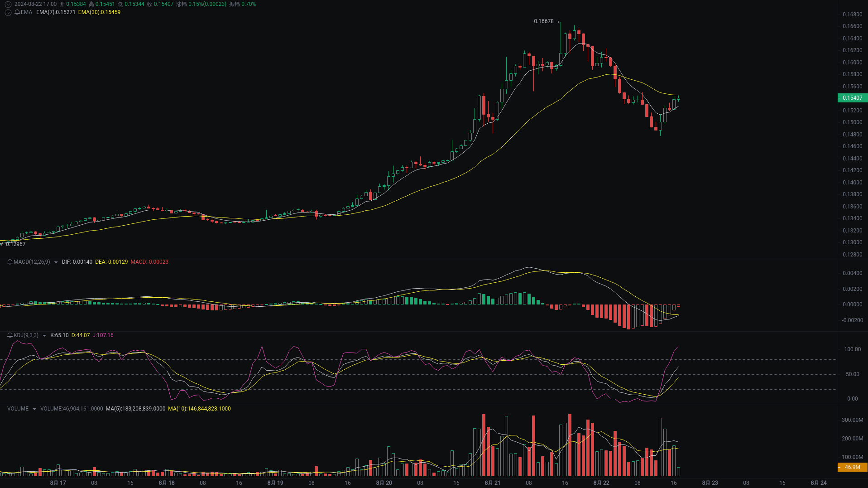This screenshot has width=868, height=488.
Task: Click the close price 0.15407 in header
Action: pyautogui.click(x=163, y=4)
